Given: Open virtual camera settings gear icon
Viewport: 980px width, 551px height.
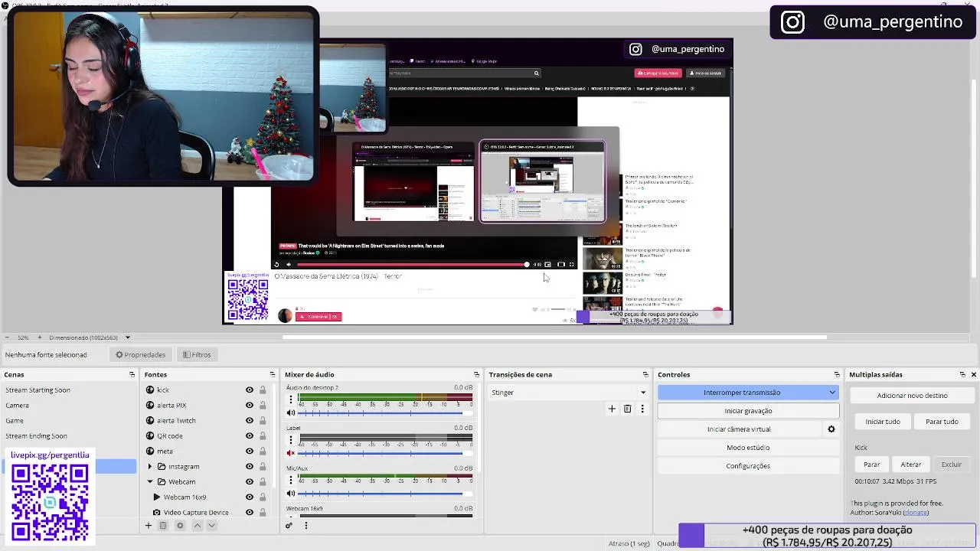Looking at the screenshot, I should 831,429.
